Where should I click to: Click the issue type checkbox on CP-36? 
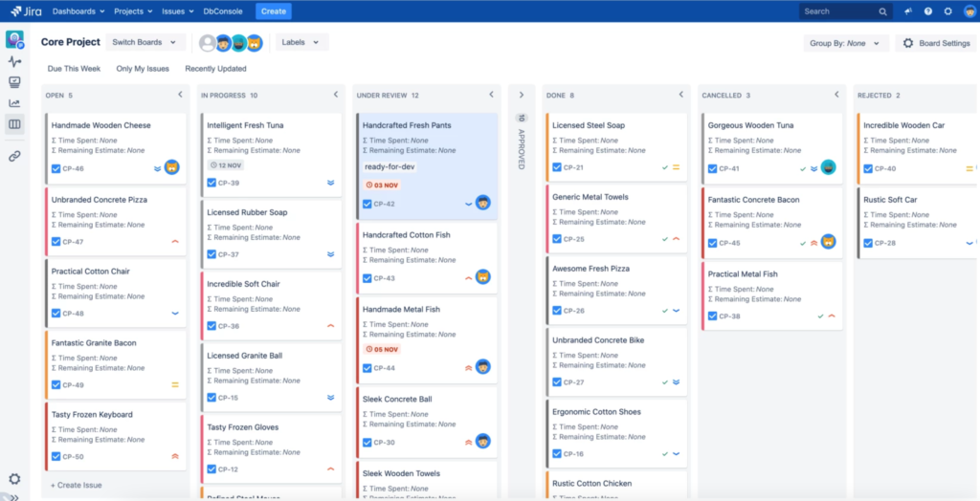pos(212,326)
